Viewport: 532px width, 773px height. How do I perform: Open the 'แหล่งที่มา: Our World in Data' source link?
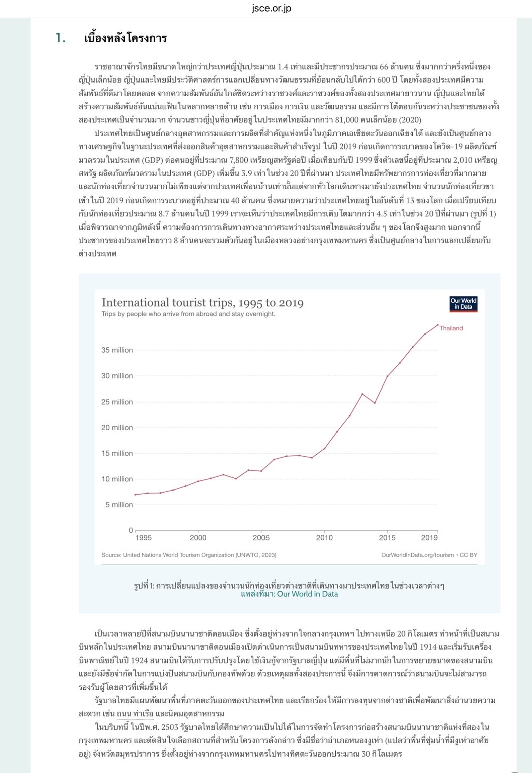coord(289,594)
